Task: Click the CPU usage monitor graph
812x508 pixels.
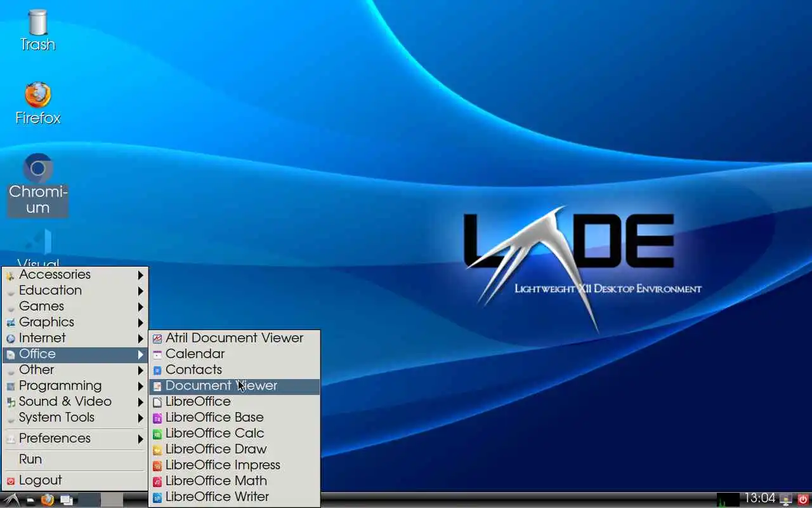Action: pyautogui.click(x=728, y=500)
